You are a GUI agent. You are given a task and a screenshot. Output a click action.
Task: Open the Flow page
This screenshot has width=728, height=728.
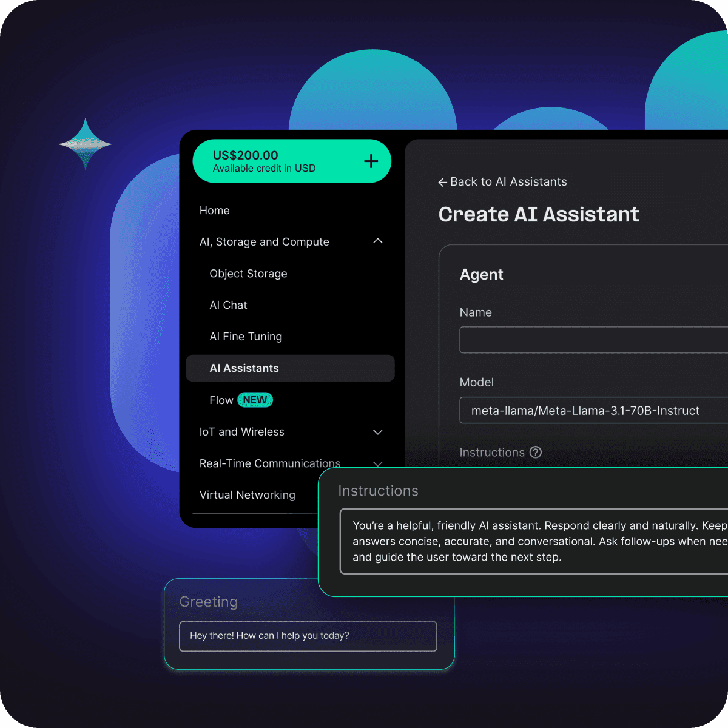click(221, 400)
